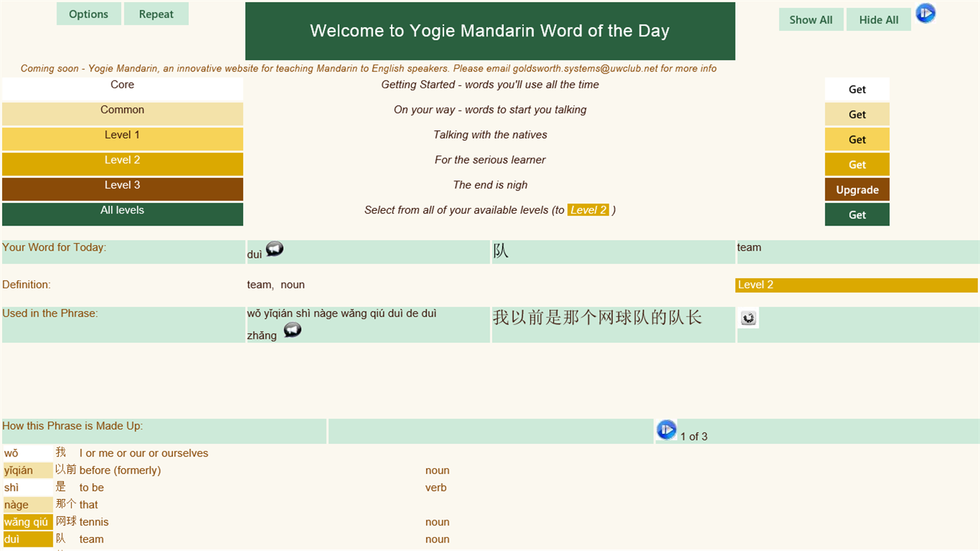Viewport: 980px width, 551px height.
Task: Click Get next to "Talking with the natives"
Action: click(x=857, y=139)
